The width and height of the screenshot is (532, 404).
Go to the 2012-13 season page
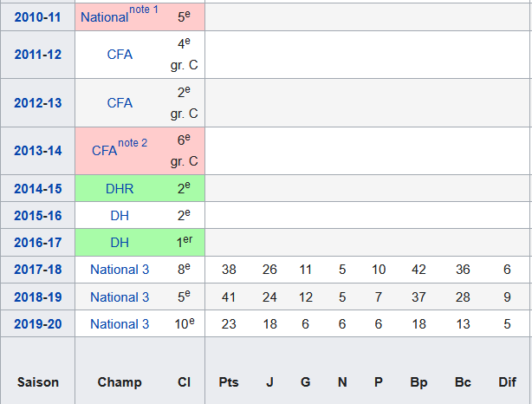point(37,102)
